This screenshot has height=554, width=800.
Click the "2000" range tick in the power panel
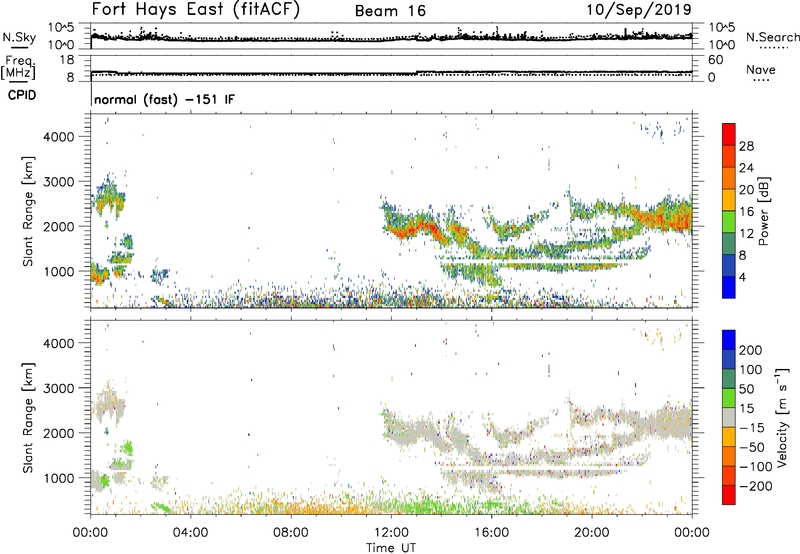59,226
